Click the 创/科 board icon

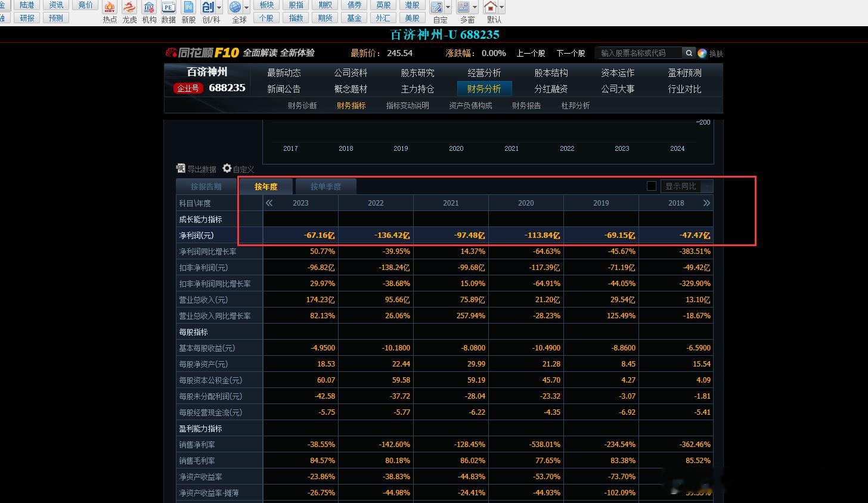[208, 7]
